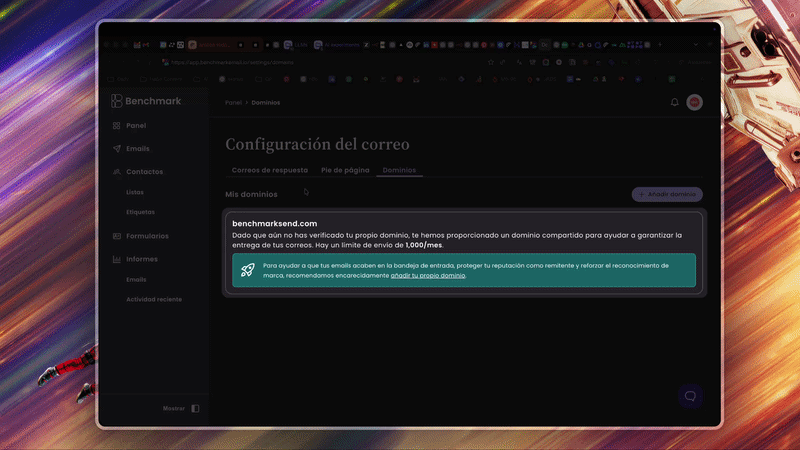Switch to Correos de respuesta tab

pyautogui.click(x=270, y=170)
